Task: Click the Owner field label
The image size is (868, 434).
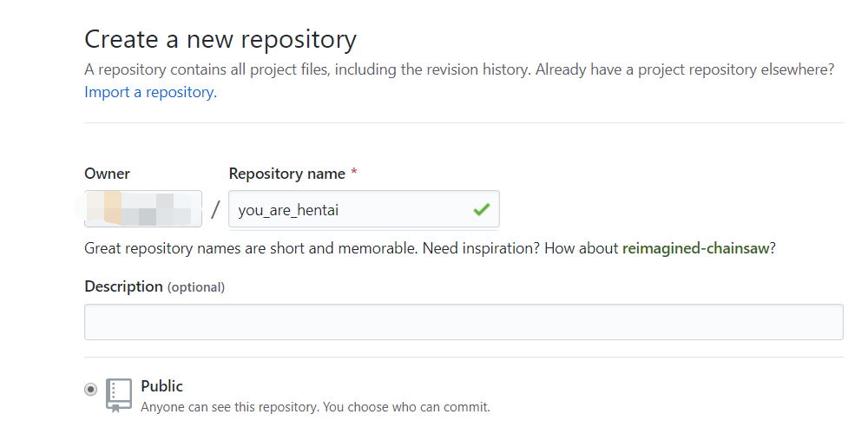Action: (x=107, y=174)
